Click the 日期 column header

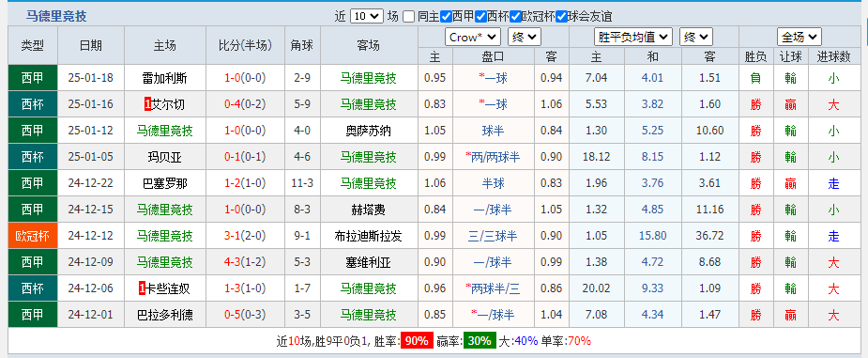(91, 45)
